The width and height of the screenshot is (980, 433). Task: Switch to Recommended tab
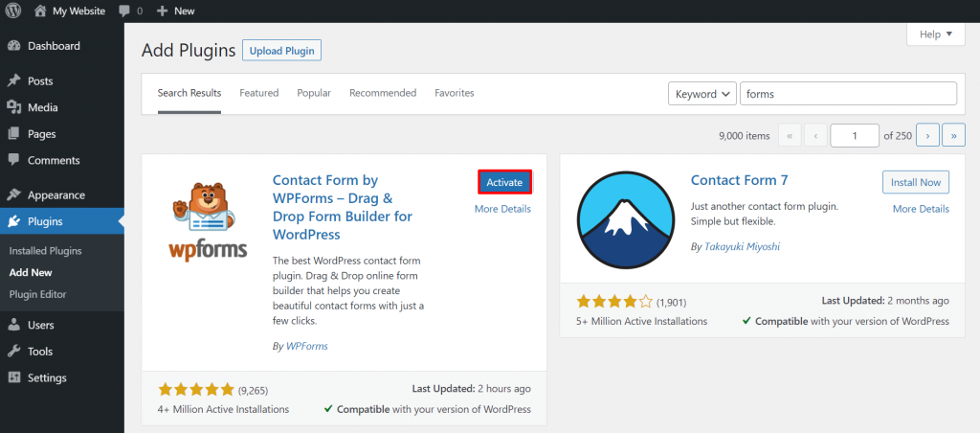[x=383, y=93]
